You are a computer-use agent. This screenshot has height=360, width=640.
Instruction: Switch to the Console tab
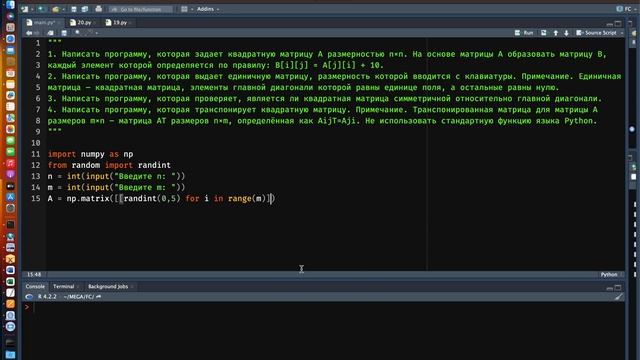point(35,287)
